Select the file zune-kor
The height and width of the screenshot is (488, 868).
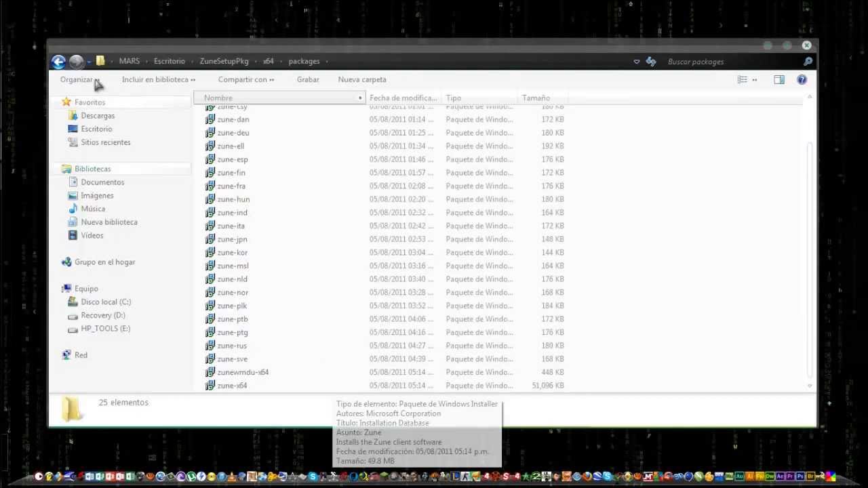(x=232, y=253)
